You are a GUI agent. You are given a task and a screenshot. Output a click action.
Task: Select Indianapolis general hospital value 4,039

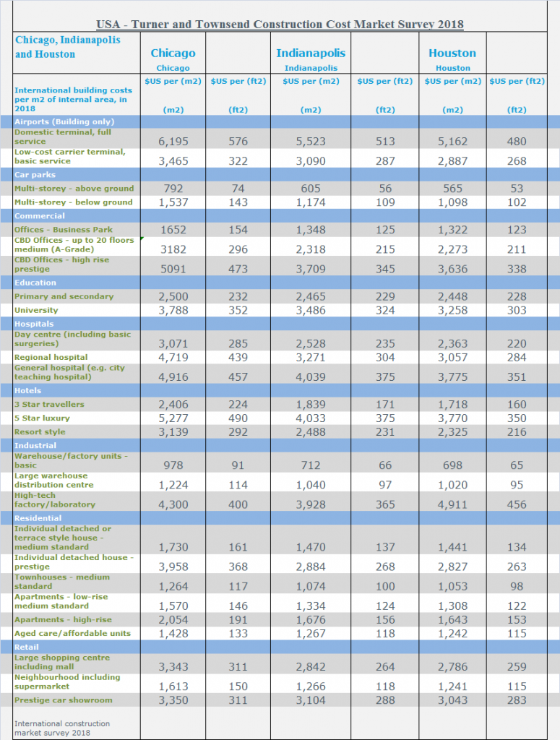click(311, 377)
